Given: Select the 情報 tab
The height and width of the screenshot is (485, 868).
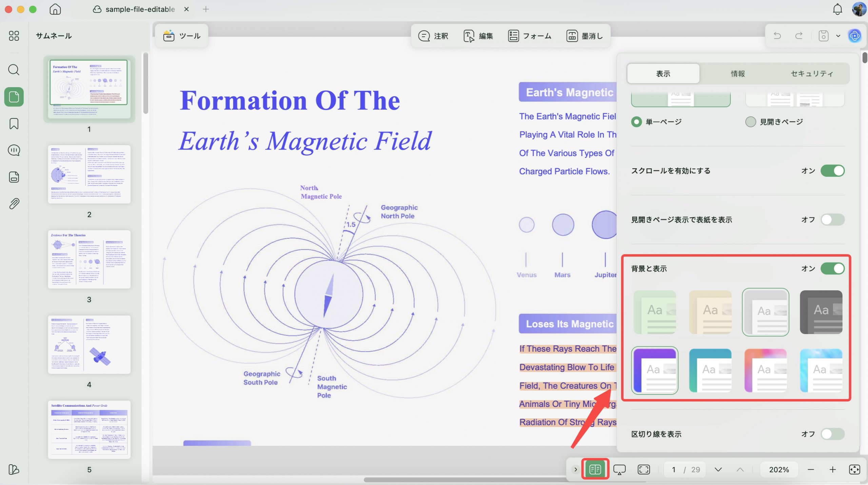Looking at the screenshot, I should click(738, 74).
